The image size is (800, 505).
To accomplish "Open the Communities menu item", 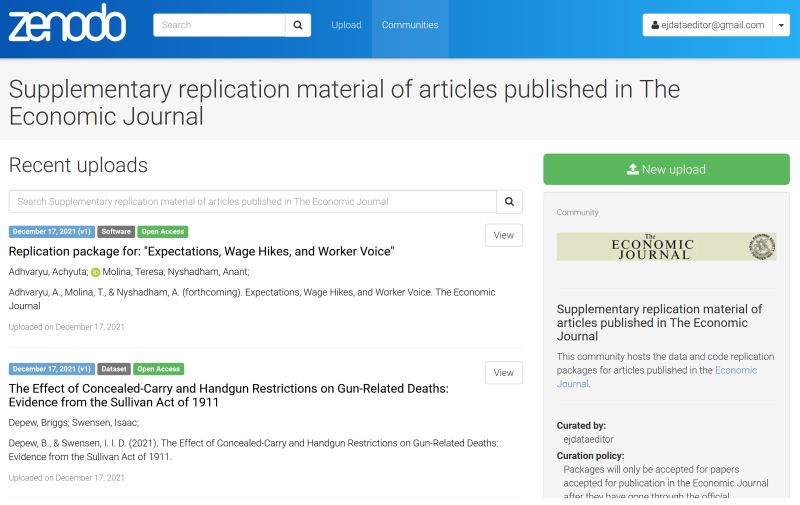I will pos(410,25).
